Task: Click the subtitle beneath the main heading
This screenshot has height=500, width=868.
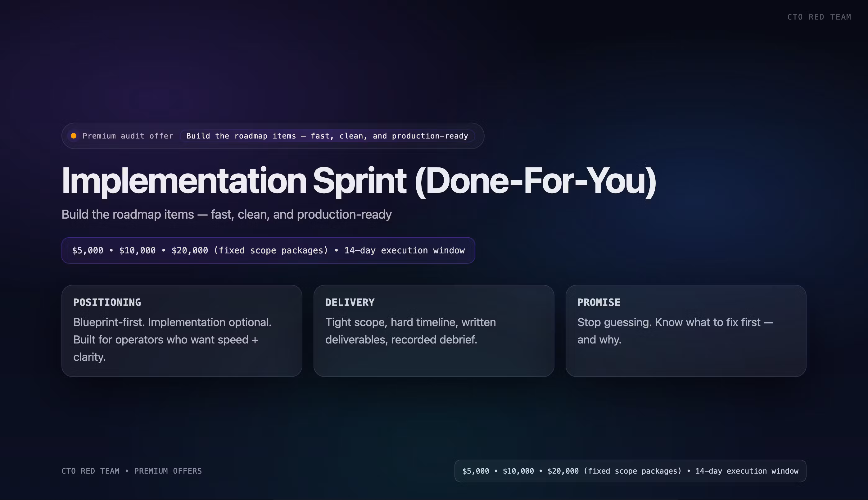Action: (227, 214)
